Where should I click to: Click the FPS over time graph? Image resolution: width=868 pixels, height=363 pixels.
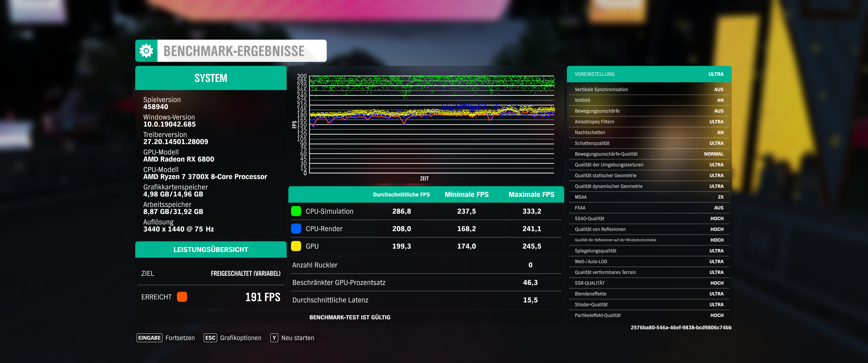(431, 125)
